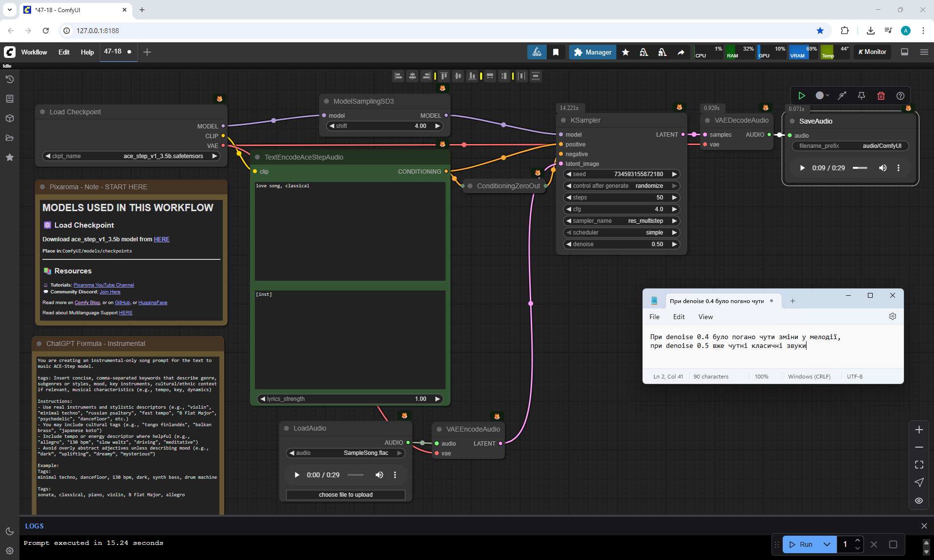The image size is (934, 560).
Task: Open the Queue history sidebar icon
Action: pos(10,79)
